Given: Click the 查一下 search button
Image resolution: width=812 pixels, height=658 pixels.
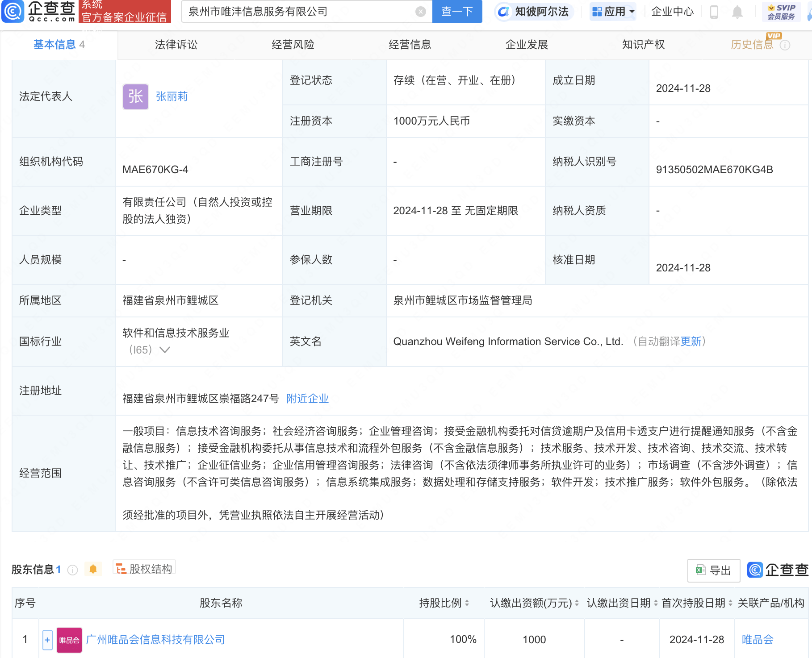Looking at the screenshot, I should click(457, 12).
